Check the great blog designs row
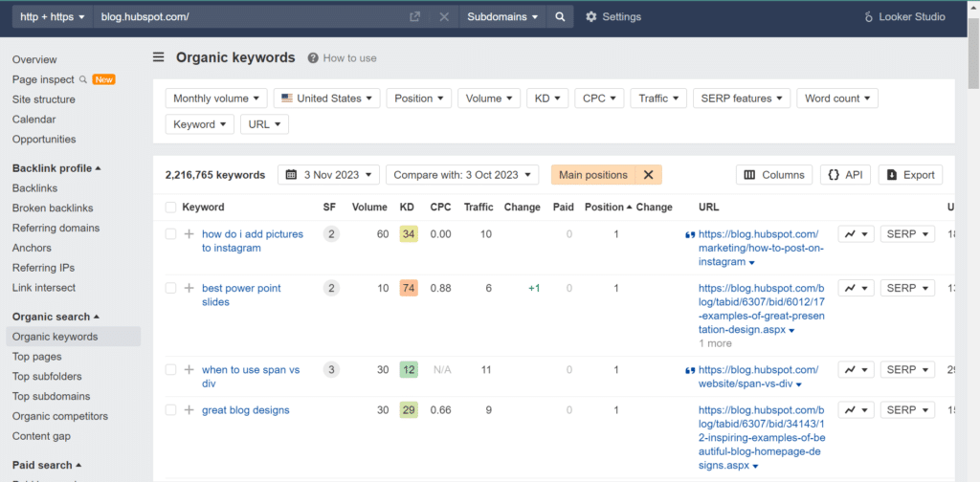980x482 pixels. (170, 410)
